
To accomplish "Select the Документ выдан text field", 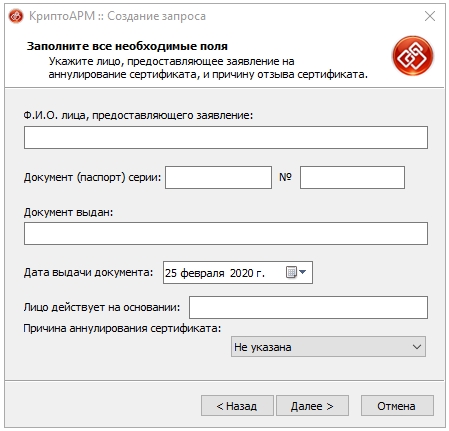I will click(226, 233).
